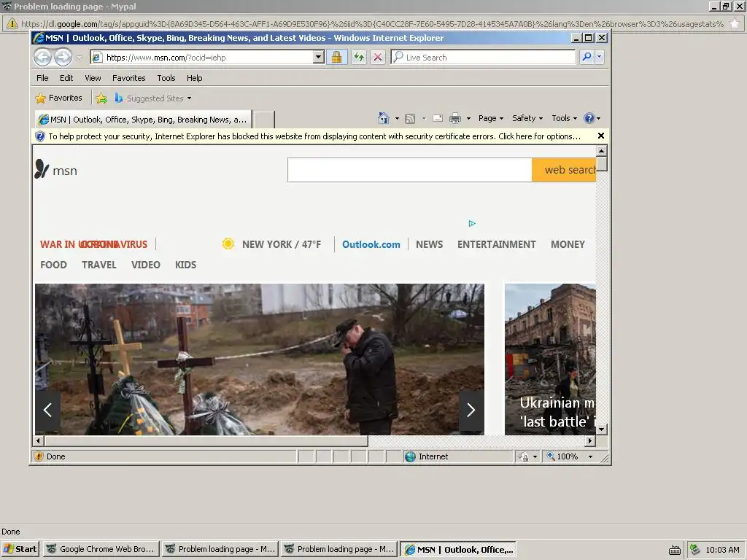Click the horizontal scroll right arrow
The width and height of the screenshot is (747, 560).
tap(590, 440)
